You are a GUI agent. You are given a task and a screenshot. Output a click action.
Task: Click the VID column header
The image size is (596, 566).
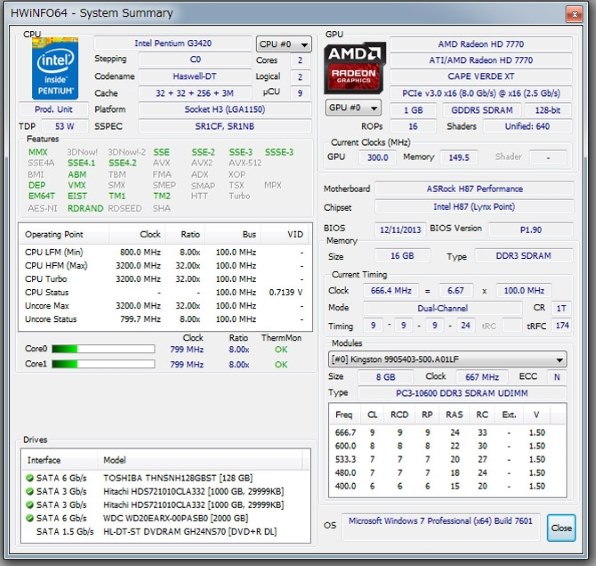coord(286,235)
